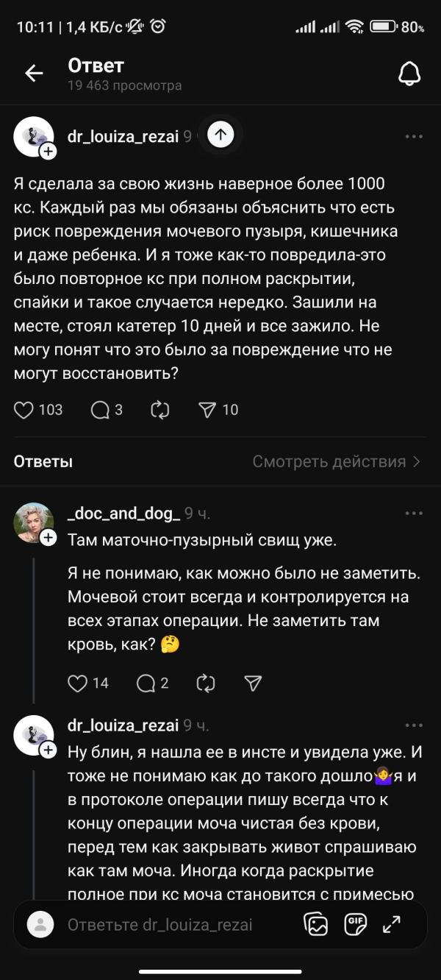Image resolution: width=441 pixels, height=980 pixels.
Task: Share the main post with 10 shares
Action: (x=208, y=410)
